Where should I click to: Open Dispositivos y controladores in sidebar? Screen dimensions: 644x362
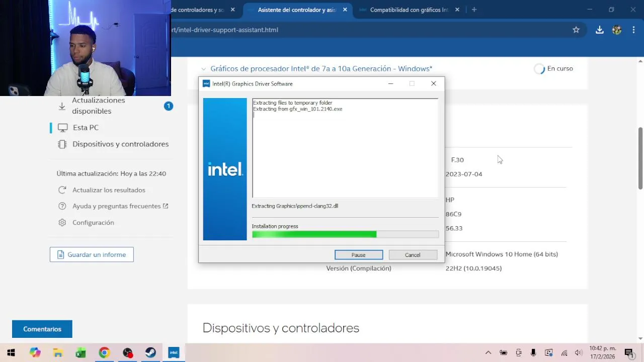[x=121, y=144]
